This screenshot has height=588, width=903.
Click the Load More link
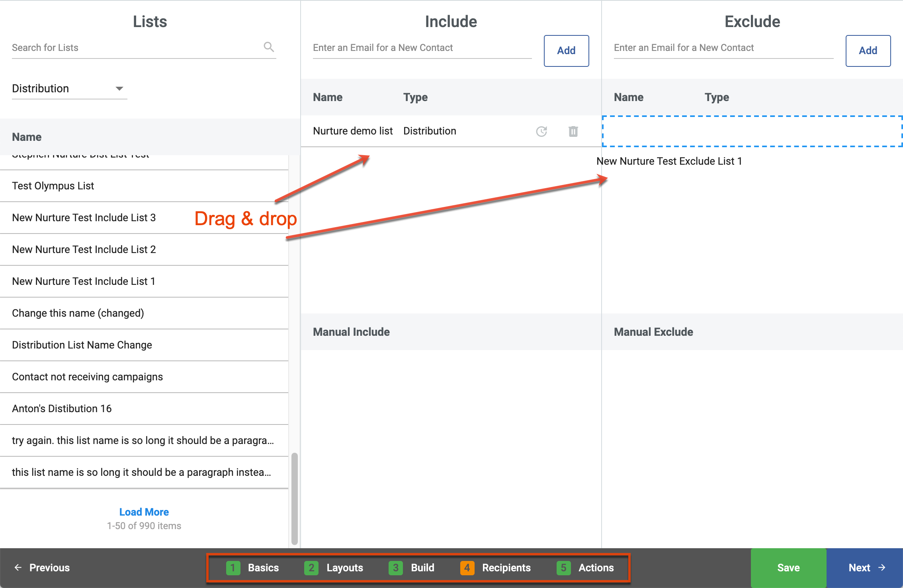click(144, 512)
